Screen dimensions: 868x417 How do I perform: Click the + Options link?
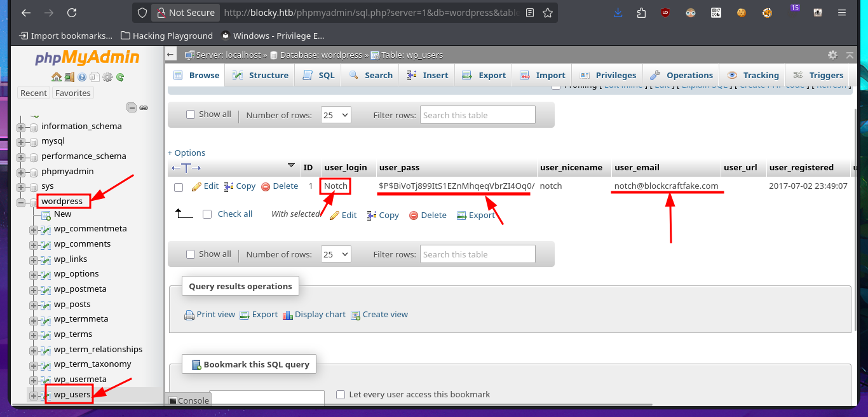pos(186,153)
